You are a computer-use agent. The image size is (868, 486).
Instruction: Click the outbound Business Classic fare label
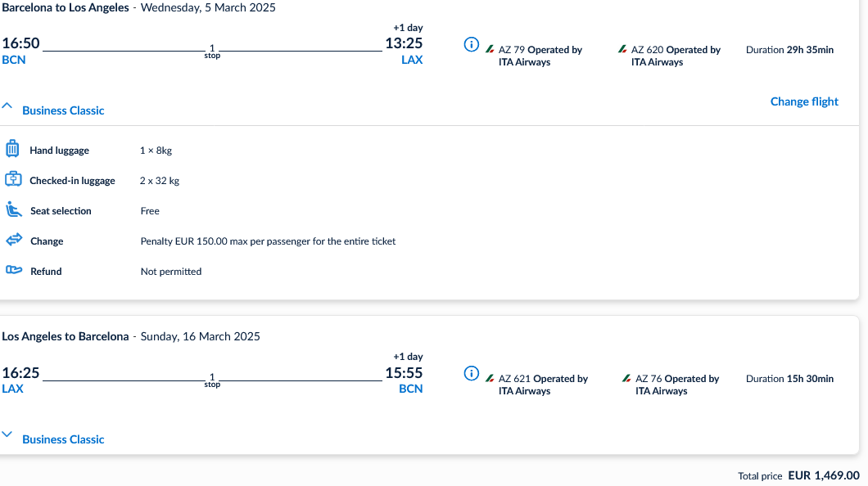(63, 110)
